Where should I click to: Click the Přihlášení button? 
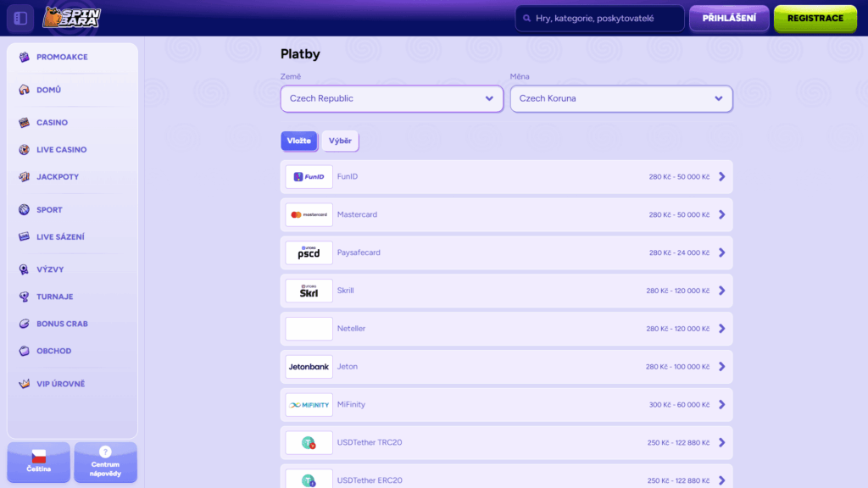[729, 18]
